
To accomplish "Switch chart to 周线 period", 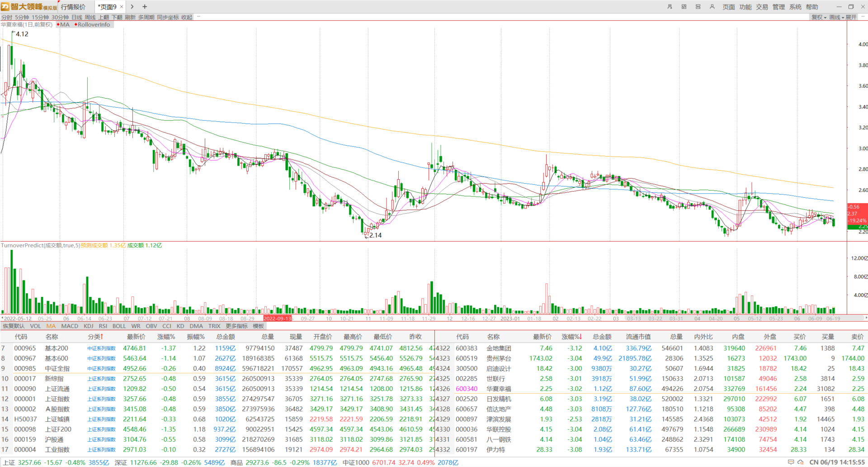I will [x=90, y=17].
